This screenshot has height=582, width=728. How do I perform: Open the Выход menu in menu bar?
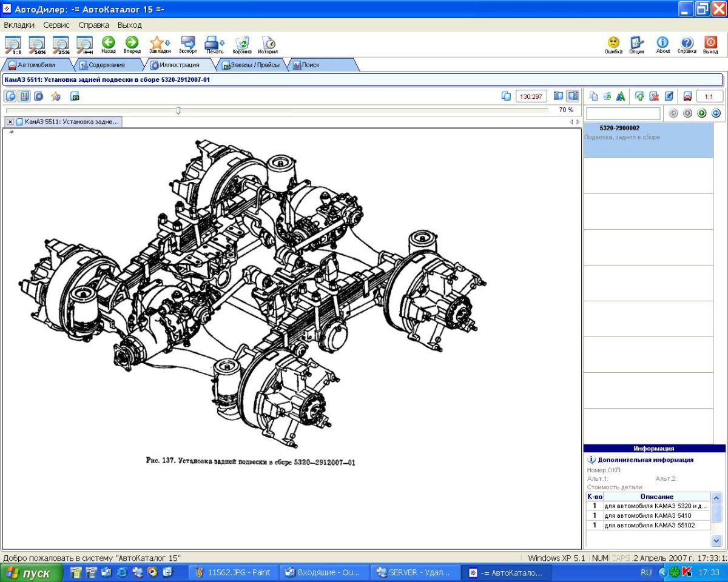[x=130, y=25]
